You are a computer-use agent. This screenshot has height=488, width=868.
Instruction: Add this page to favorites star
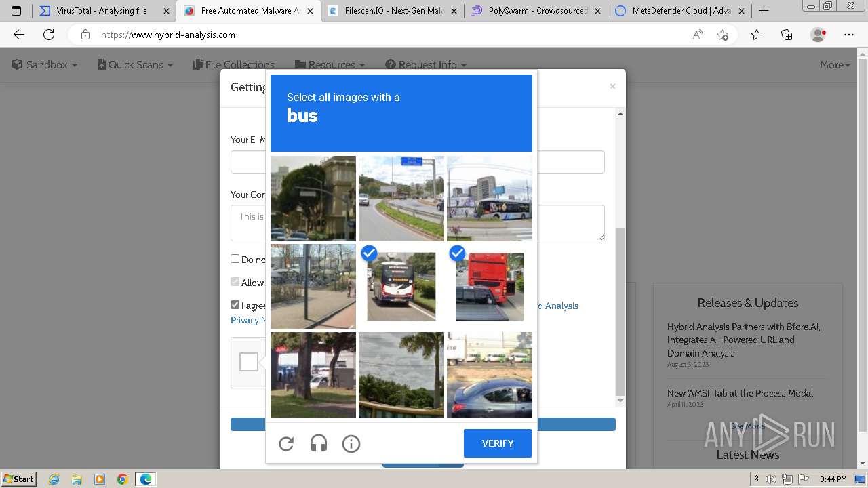[723, 35]
